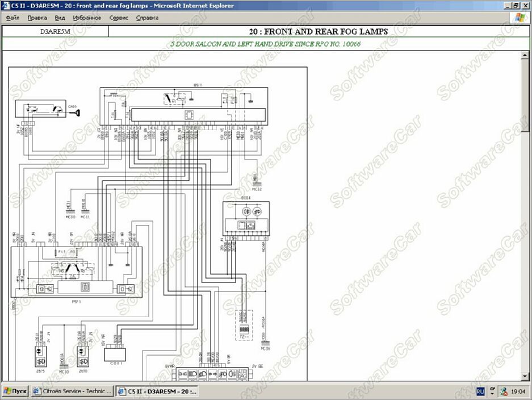Open the Сервис menu

[119, 18]
